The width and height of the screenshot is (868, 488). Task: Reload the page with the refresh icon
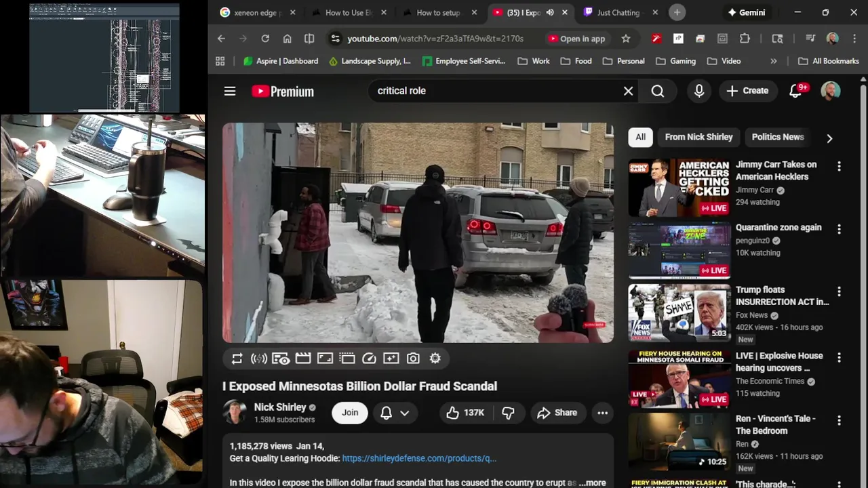point(265,39)
